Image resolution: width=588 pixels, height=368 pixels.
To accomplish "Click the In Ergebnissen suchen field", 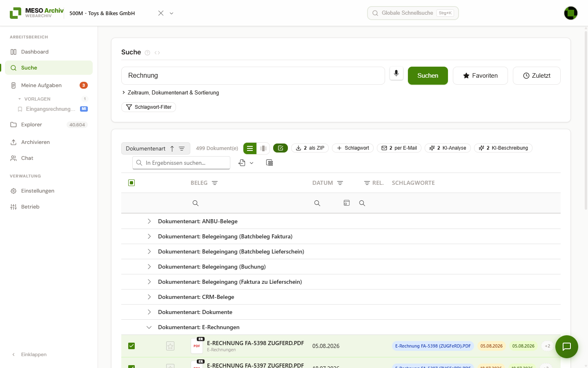I will point(181,163).
